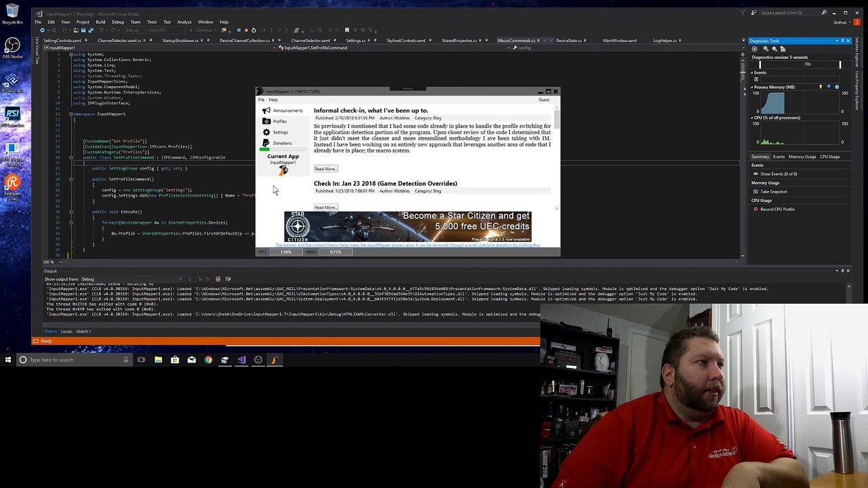Open the Mail app on the taskbar
This screenshot has width=868, height=488.
pyautogui.click(x=191, y=360)
